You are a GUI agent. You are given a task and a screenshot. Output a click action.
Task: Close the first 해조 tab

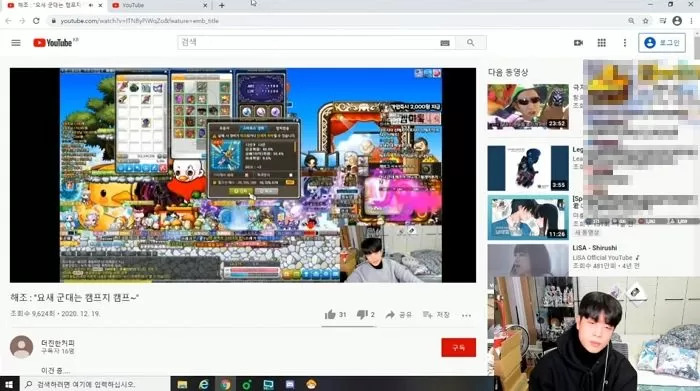click(x=100, y=5)
